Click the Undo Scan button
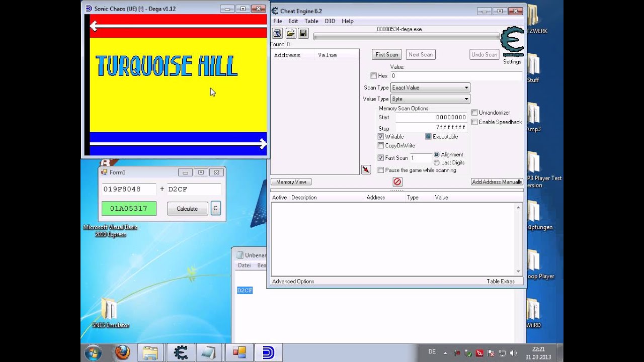This screenshot has width=644, height=362. coord(485,54)
